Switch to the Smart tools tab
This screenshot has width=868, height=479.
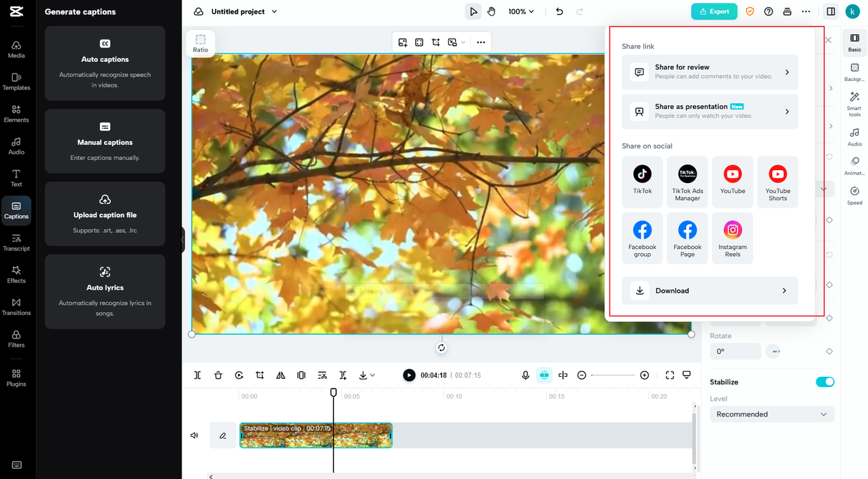(854, 105)
